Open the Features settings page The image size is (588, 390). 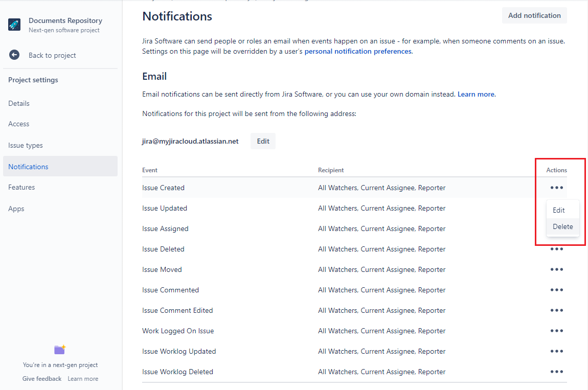click(x=21, y=188)
